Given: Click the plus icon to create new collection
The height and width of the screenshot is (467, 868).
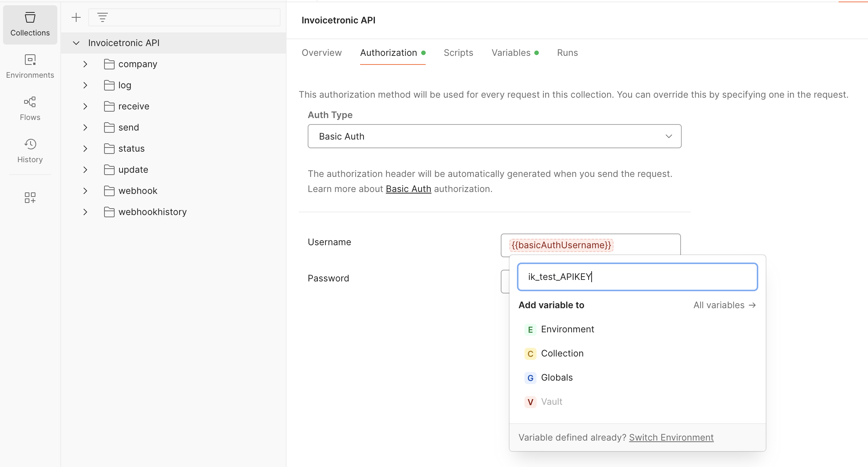Looking at the screenshot, I should (x=76, y=17).
